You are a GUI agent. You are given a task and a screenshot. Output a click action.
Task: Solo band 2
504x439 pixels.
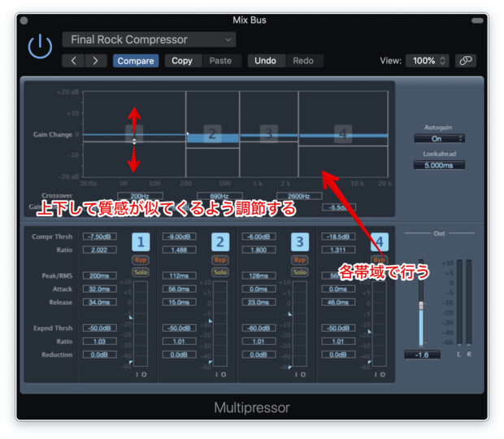tap(219, 272)
